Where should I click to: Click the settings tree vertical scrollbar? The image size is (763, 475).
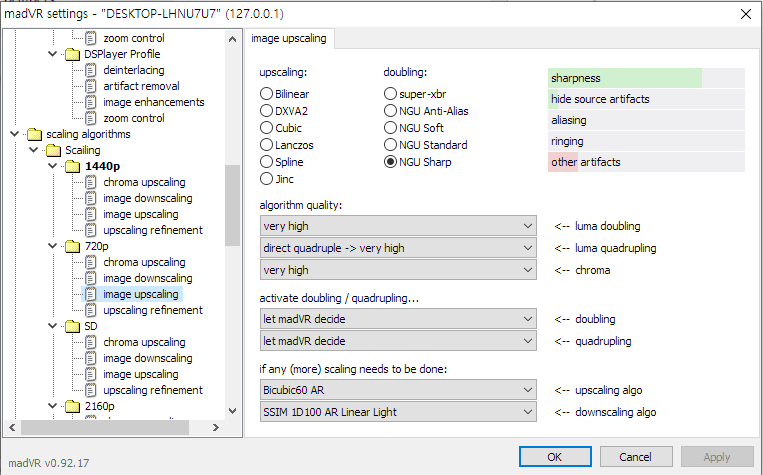tap(233, 230)
